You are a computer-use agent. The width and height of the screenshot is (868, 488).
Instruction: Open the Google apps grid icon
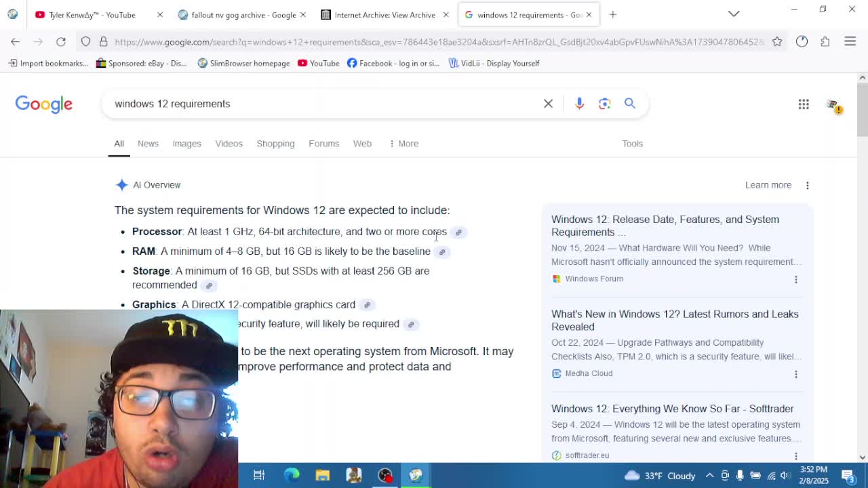[x=804, y=104]
